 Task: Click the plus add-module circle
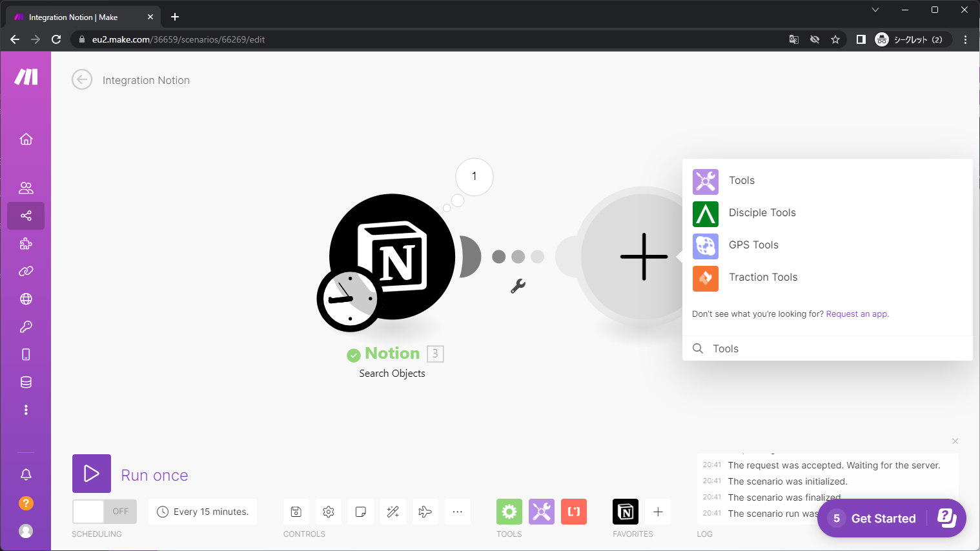pyautogui.click(x=644, y=256)
